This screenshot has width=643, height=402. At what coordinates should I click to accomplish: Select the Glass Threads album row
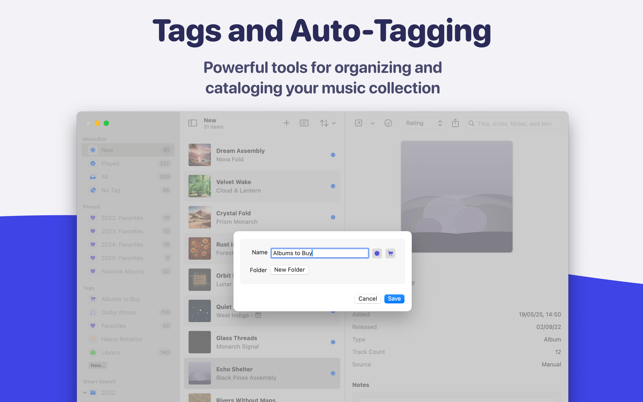(262, 342)
